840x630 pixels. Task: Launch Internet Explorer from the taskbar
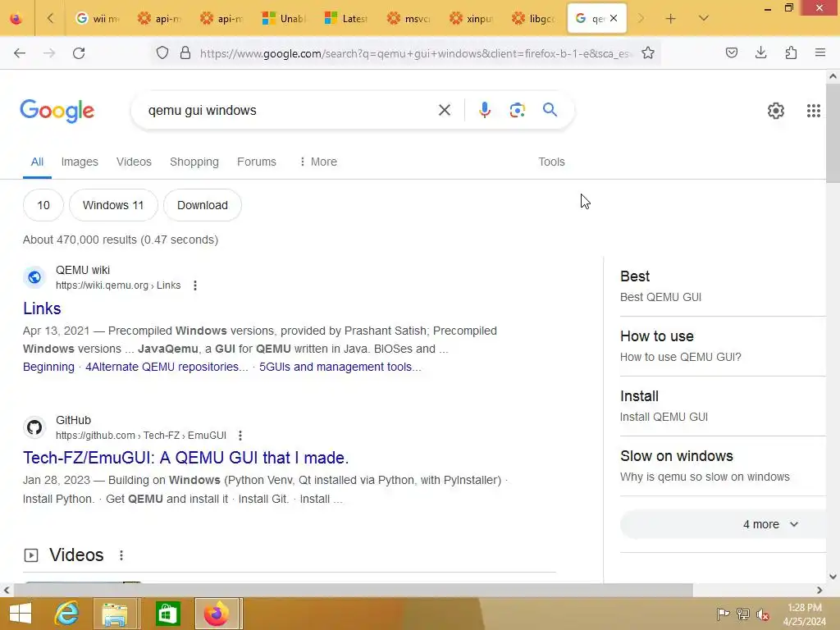[67, 614]
